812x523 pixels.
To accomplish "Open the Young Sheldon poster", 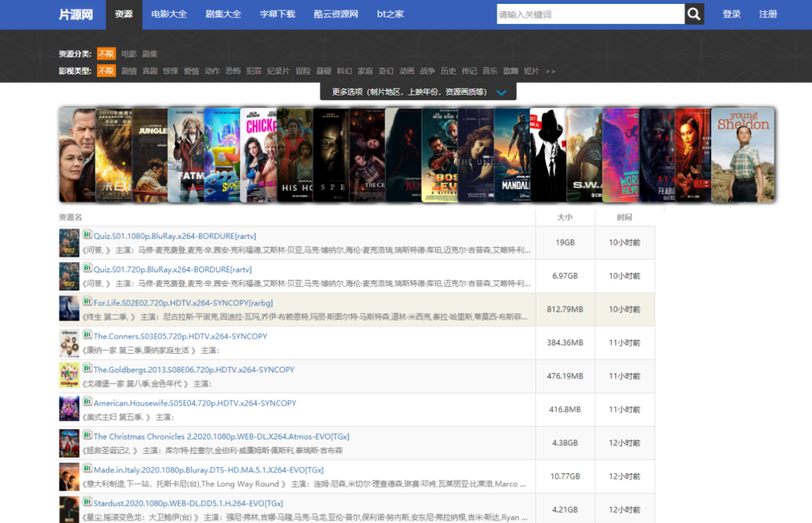I will point(743,154).
